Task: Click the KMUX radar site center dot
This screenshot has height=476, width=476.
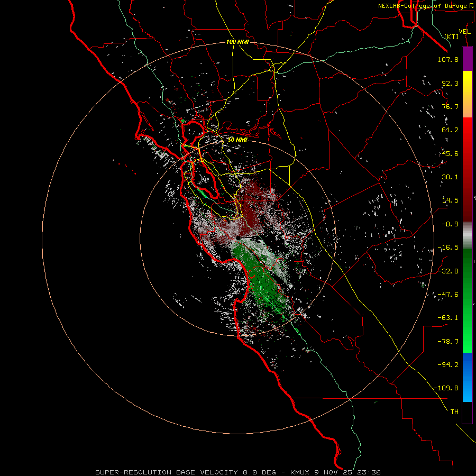Action: click(x=238, y=237)
